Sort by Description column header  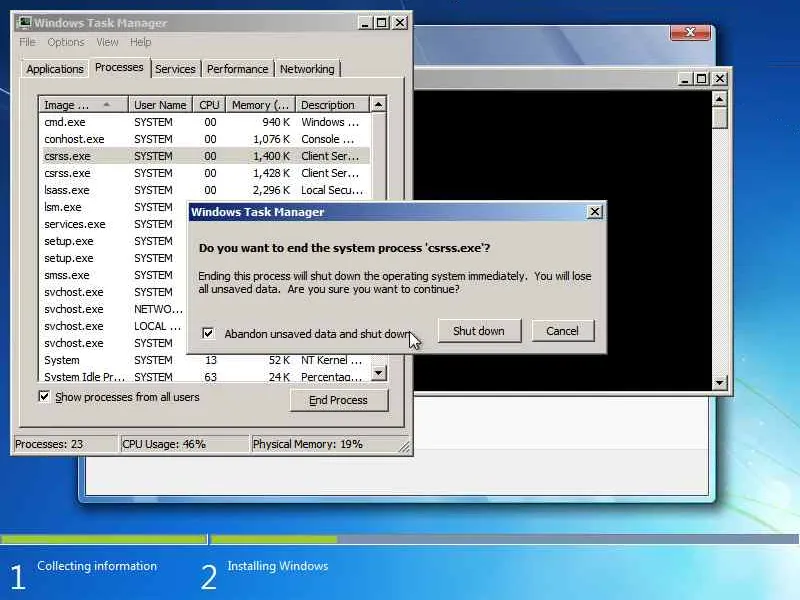tap(332, 105)
